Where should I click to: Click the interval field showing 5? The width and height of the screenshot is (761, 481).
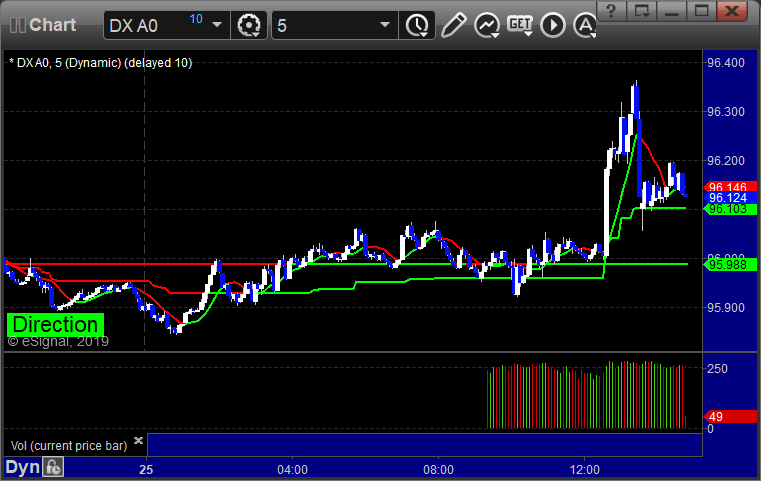(x=334, y=25)
